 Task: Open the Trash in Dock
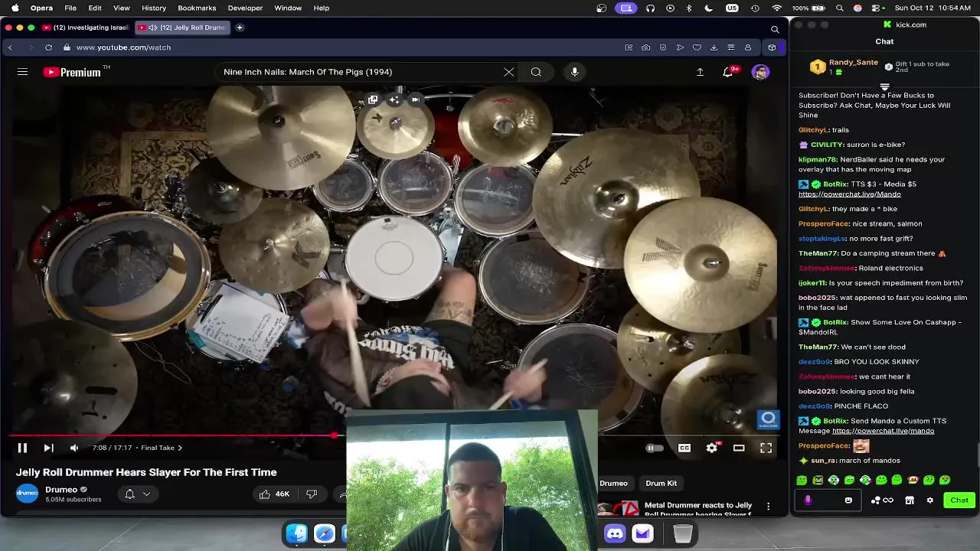click(x=683, y=533)
